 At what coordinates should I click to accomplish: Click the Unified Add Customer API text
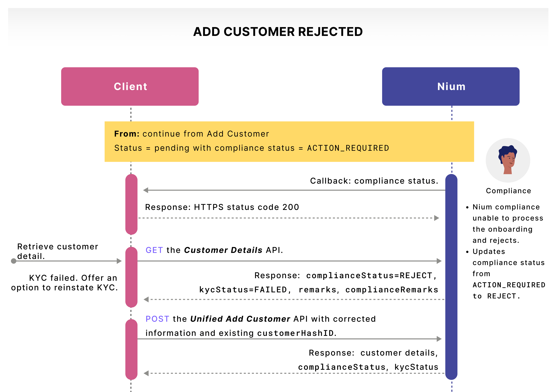(240, 319)
